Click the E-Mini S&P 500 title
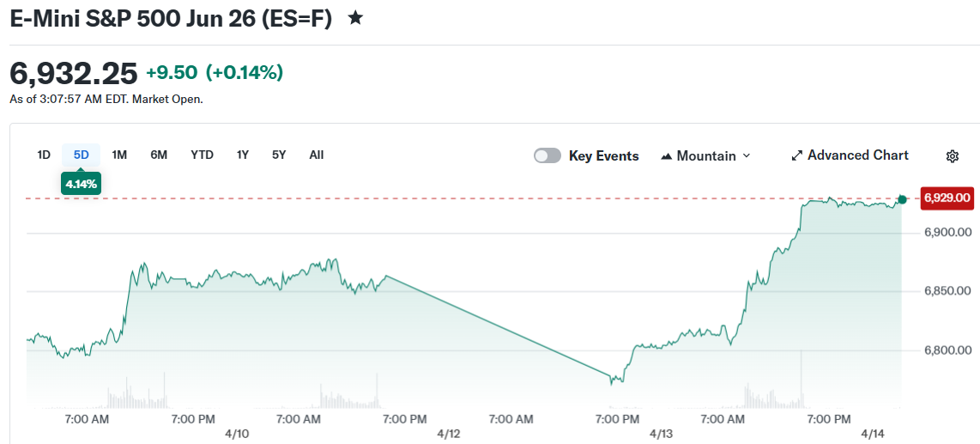Image resolution: width=980 pixels, height=444 pixels. [x=171, y=18]
